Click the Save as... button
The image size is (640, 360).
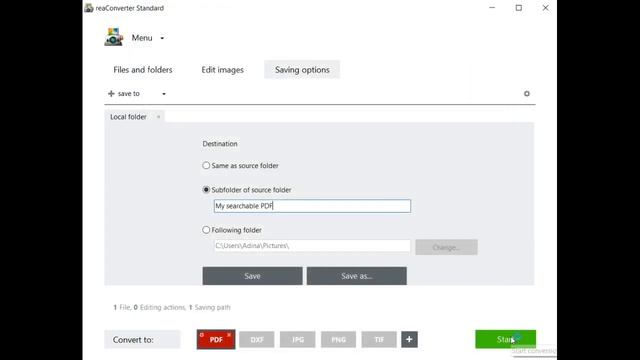tap(356, 276)
